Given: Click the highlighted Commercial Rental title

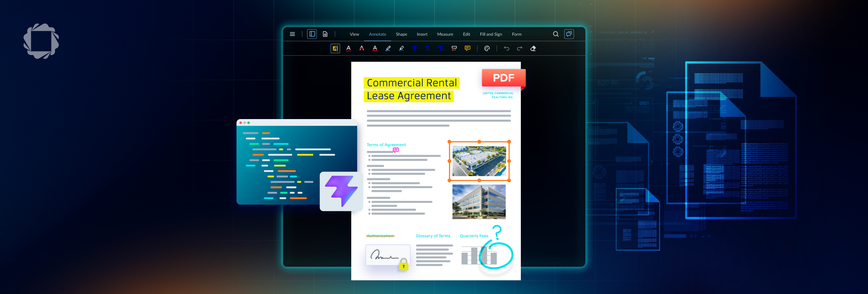Looking at the screenshot, I should click(x=412, y=83).
